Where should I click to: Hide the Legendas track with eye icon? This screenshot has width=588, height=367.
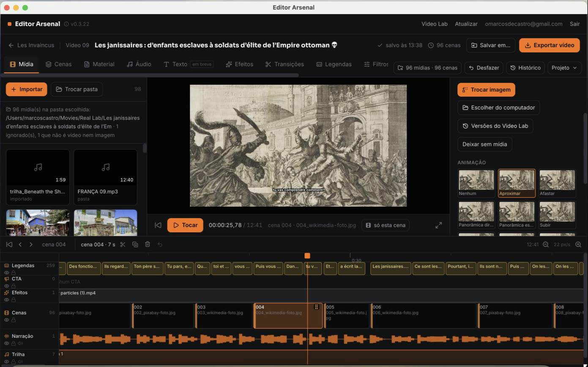coord(6,273)
